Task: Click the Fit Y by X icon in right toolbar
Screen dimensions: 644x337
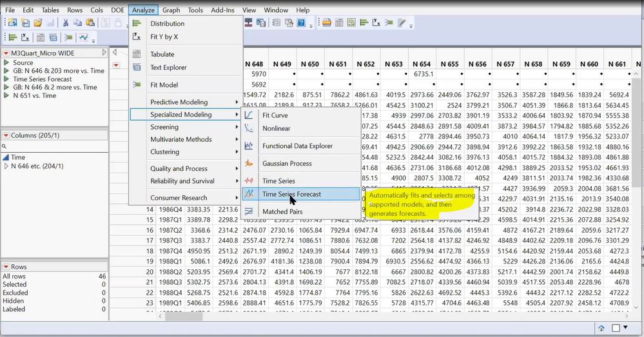Action: (377, 23)
